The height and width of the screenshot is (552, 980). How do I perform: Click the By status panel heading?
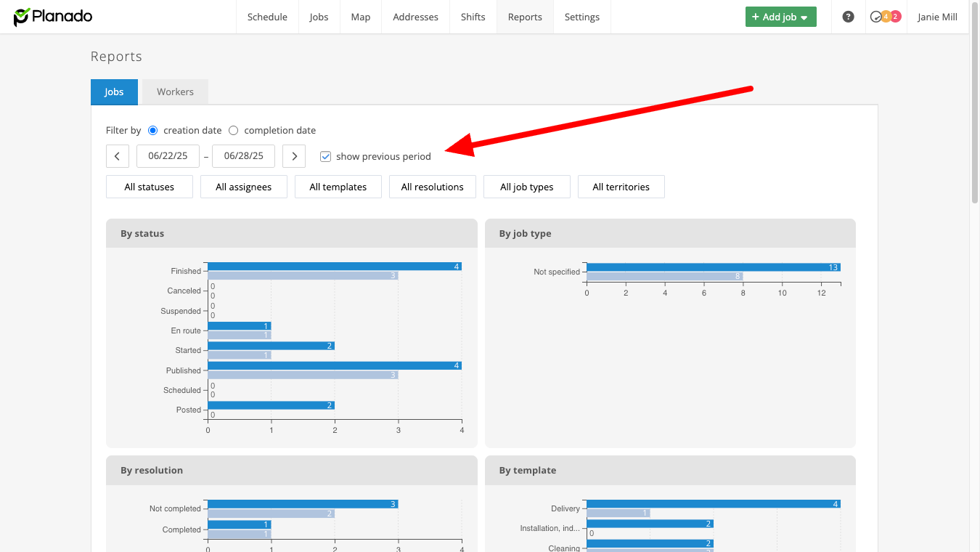142,234
